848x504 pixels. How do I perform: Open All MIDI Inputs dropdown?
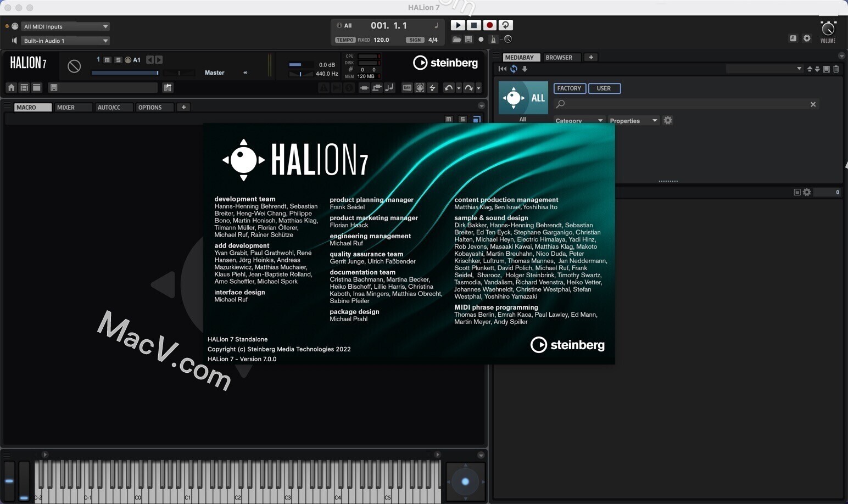tap(65, 26)
